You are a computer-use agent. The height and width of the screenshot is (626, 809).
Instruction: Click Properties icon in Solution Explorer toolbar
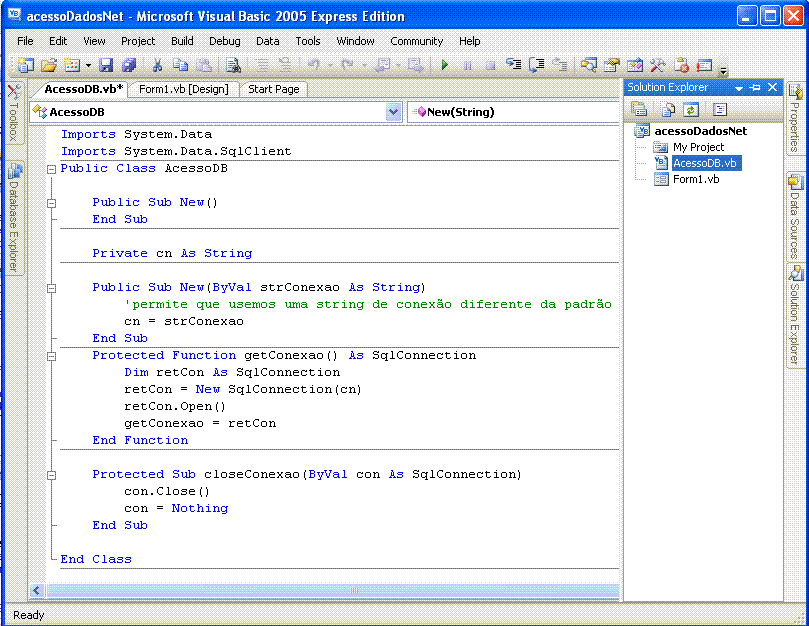(x=639, y=109)
